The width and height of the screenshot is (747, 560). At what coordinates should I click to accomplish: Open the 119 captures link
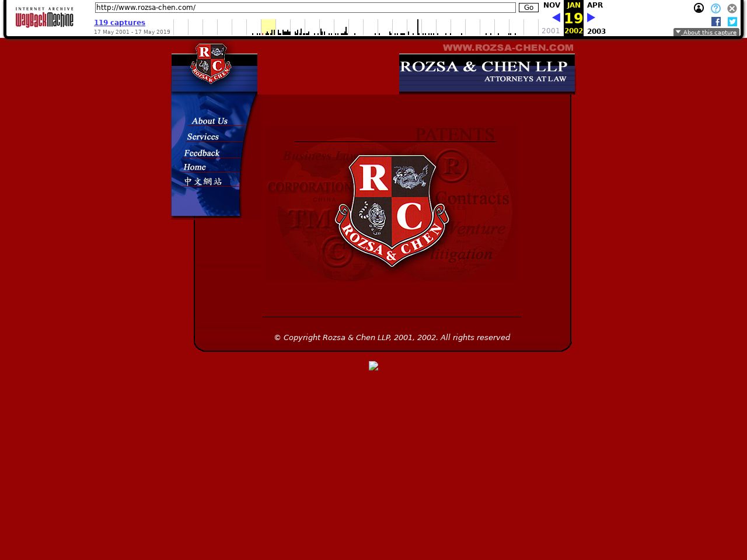pyautogui.click(x=120, y=23)
